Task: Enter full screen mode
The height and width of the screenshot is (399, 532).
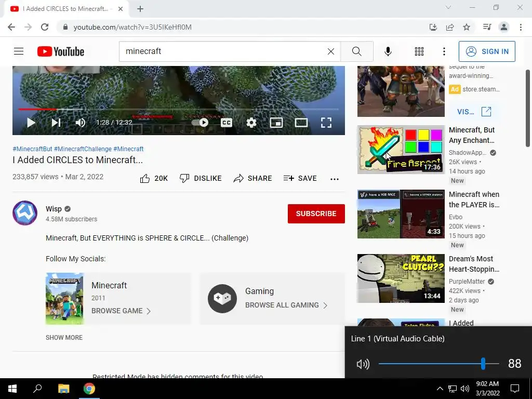Action: click(326, 123)
